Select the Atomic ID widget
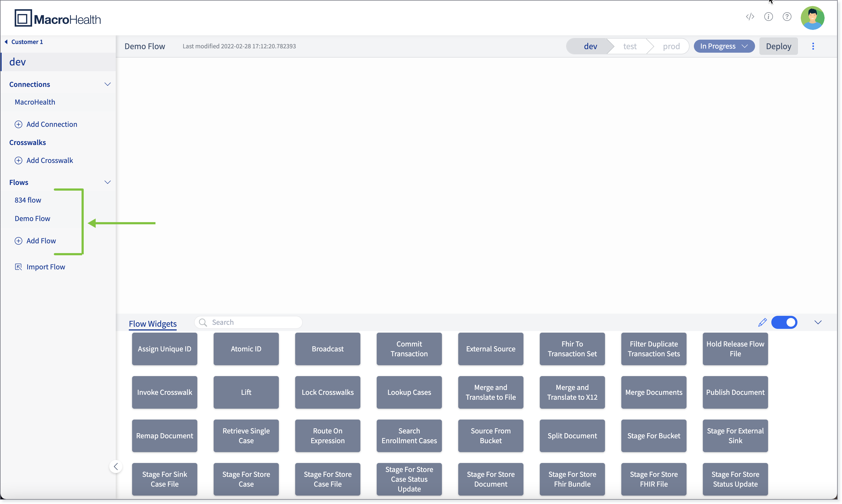Screen dimensions: 842x504 [246, 349]
